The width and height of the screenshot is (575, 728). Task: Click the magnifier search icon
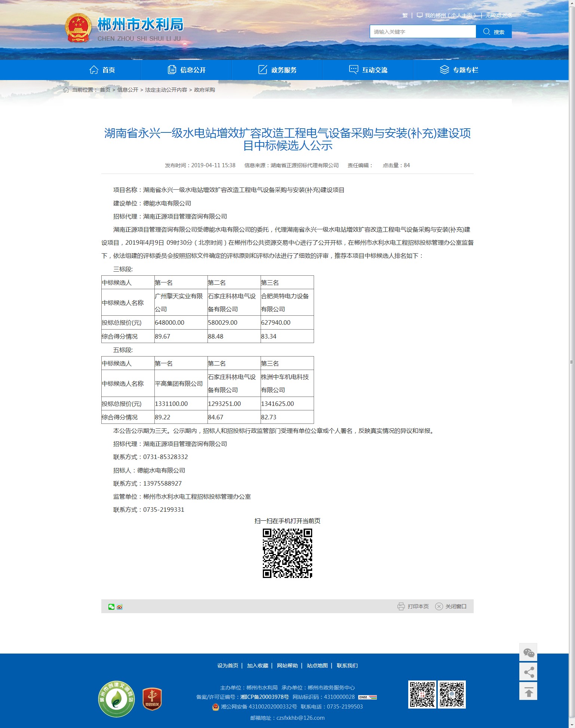486,32
